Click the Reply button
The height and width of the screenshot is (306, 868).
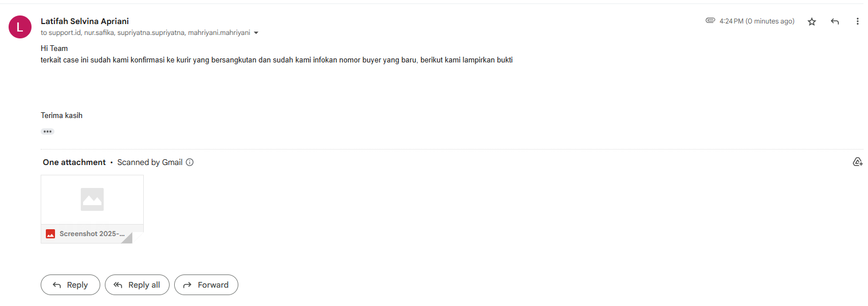pyautogui.click(x=70, y=285)
